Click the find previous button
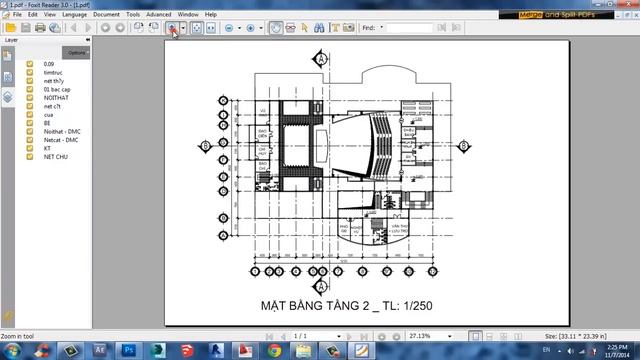Image resolution: width=640 pixels, height=360 pixels. tap(442, 28)
